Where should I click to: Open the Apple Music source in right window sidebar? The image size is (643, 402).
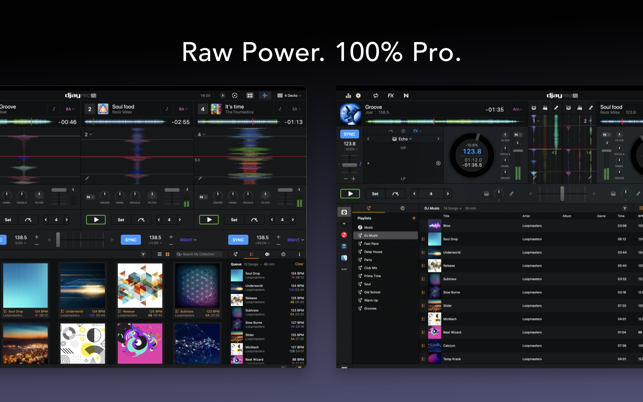pyautogui.click(x=344, y=235)
